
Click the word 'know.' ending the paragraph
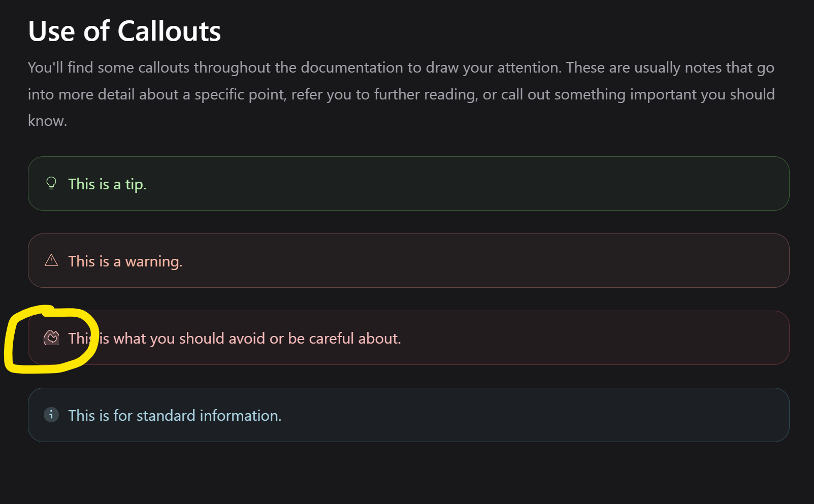coord(47,121)
